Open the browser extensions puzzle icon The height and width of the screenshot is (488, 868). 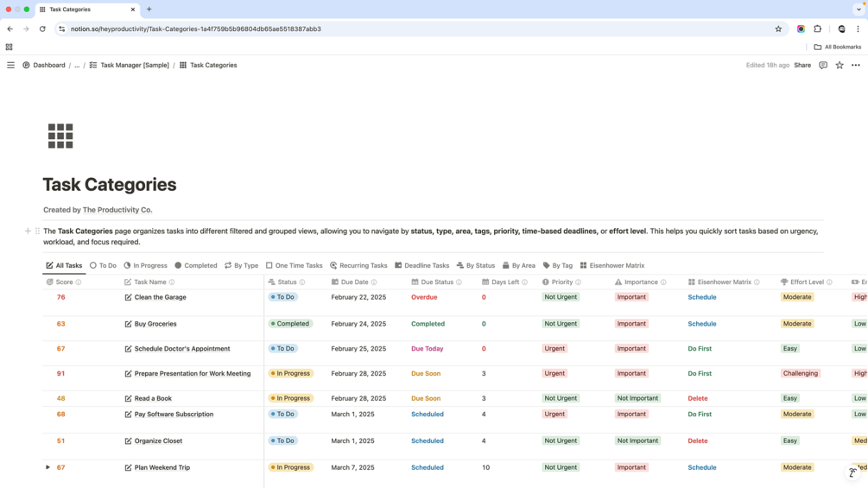click(818, 29)
